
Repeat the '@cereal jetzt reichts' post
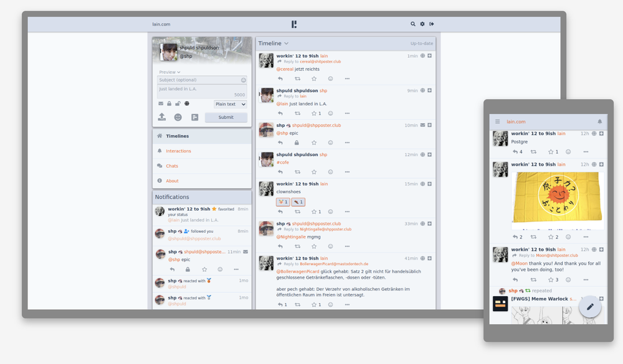(297, 78)
